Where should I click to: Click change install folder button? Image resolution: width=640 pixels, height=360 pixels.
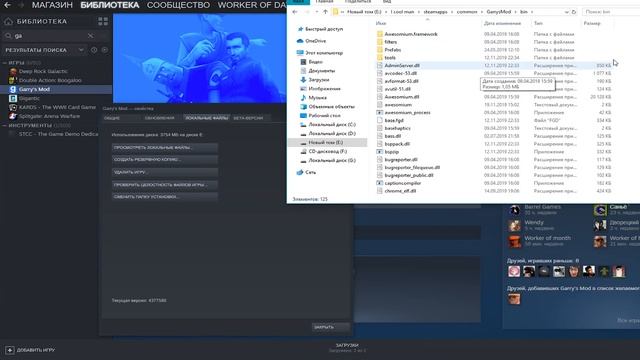coord(165,197)
